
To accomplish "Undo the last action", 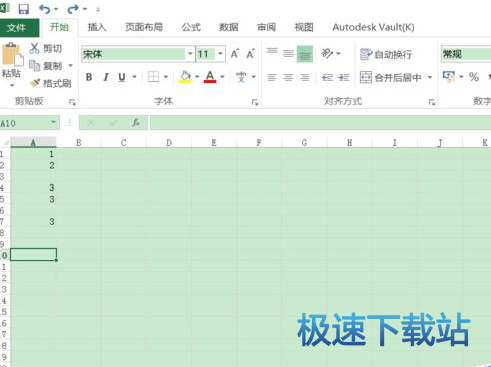I will coord(44,9).
